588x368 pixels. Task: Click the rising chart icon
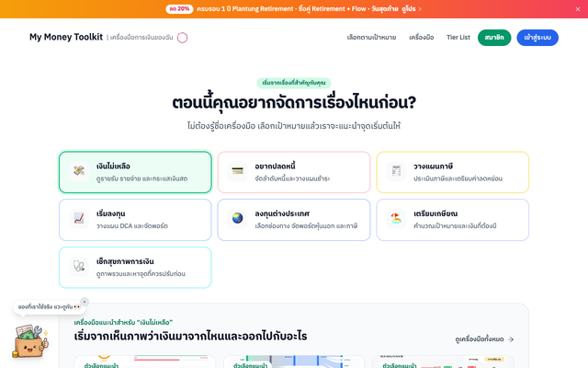coord(79,219)
